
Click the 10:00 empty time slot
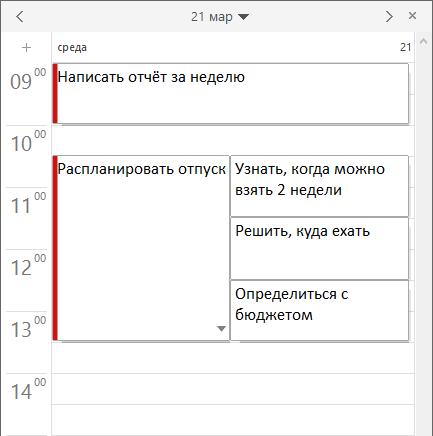(233, 140)
